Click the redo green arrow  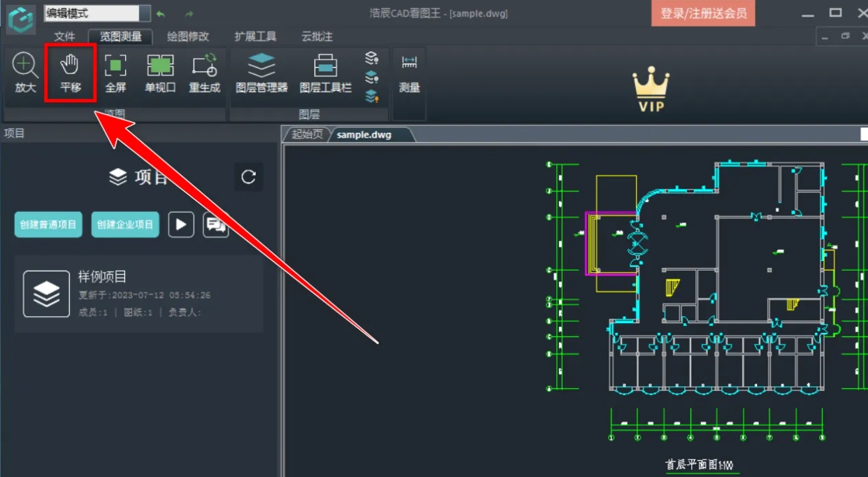[x=187, y=13]
